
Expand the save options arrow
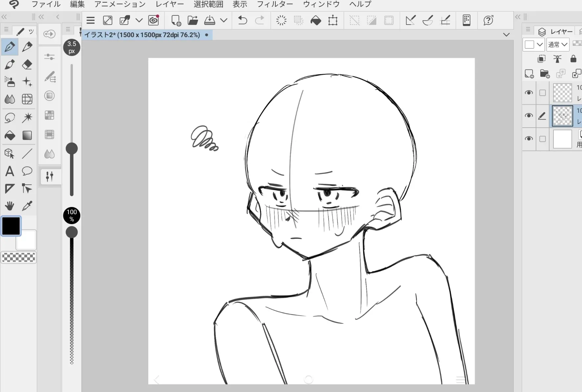coord(224,20)
